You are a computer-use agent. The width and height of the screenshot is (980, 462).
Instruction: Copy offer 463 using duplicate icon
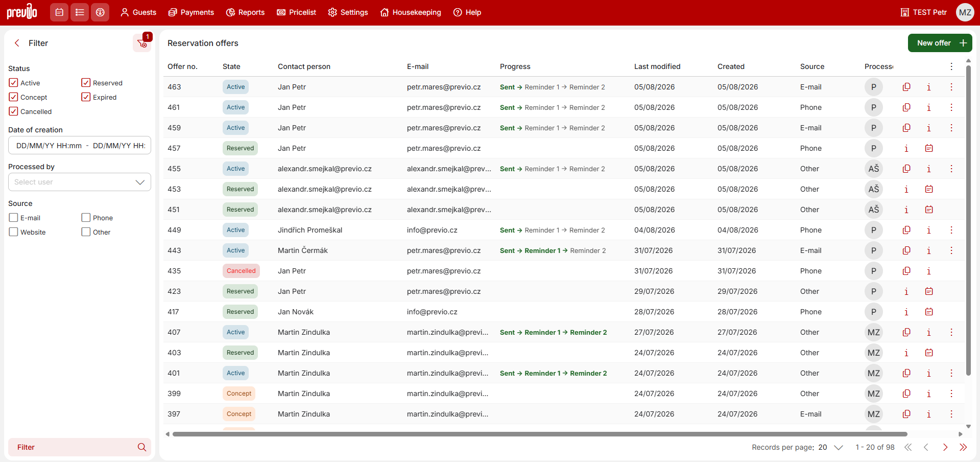tap(906, 87)
